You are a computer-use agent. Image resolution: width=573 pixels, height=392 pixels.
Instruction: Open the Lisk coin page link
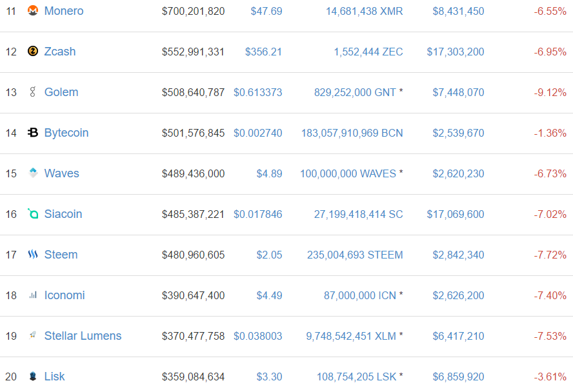(x=54, y=377)
